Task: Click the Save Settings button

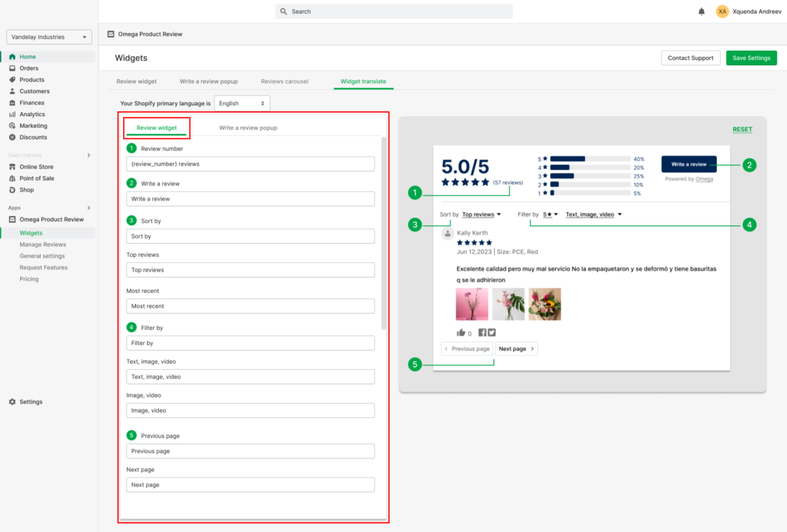Action: (x=752, y=58)
